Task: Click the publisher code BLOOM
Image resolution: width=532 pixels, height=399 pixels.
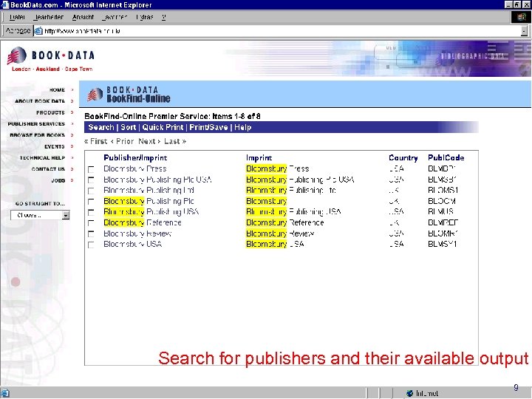Action: click(x=442, y=201)
